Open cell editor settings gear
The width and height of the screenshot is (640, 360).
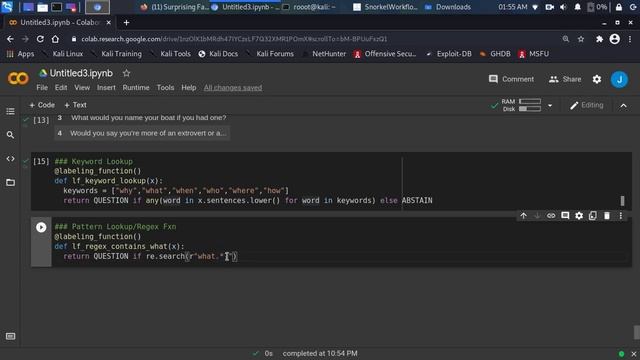pos(579,216)
